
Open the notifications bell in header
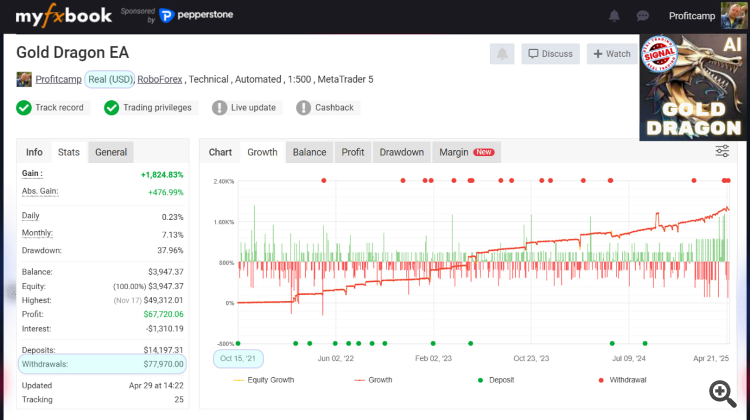click(x=614, y=16)
